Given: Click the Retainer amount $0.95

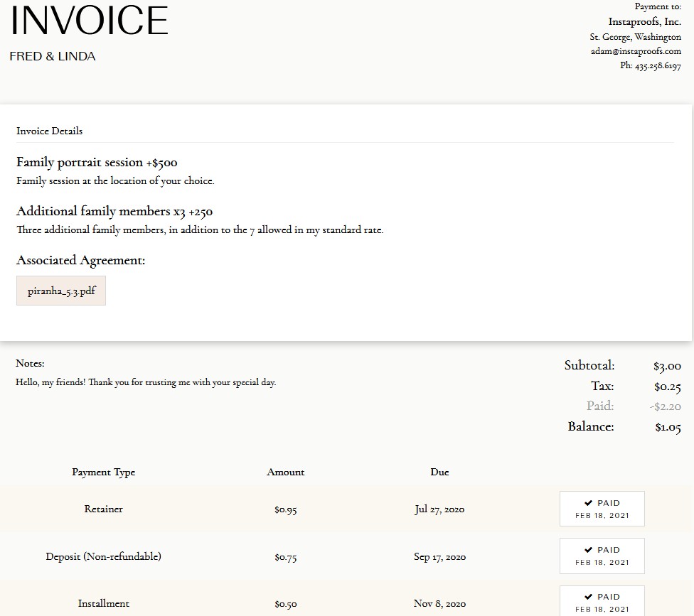Looking at the screenshot, I should point(285,509).
